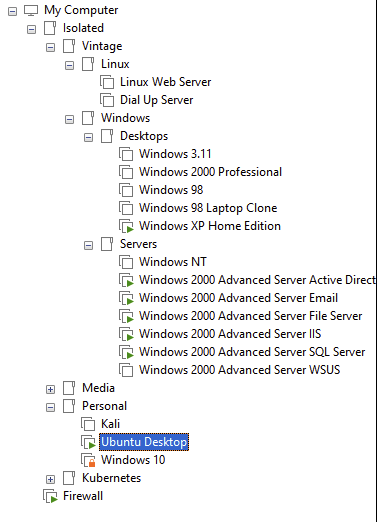The width and height of the screenshot is (377, 522).
Task: Click the running Active Directory server icon
Action: coord(126,280)
